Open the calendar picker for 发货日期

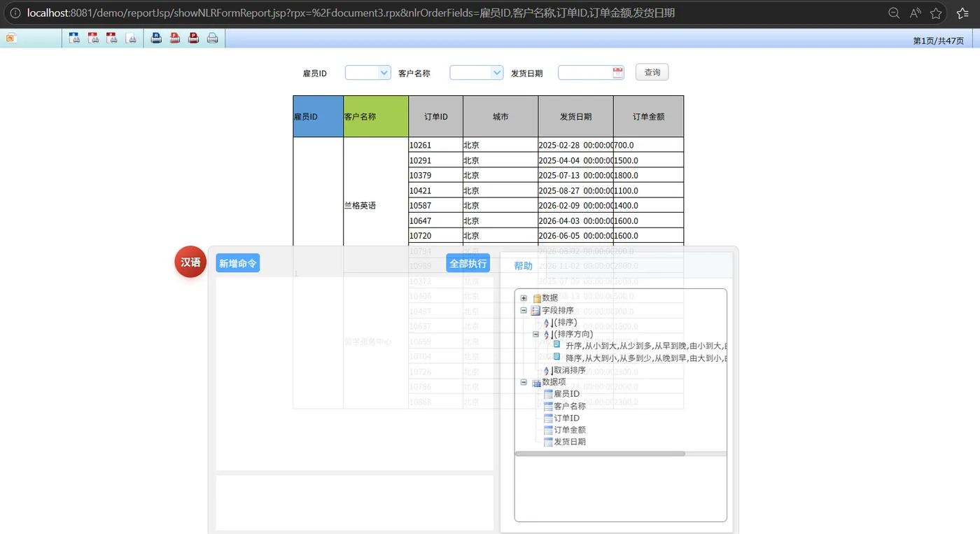pos(617,73)
